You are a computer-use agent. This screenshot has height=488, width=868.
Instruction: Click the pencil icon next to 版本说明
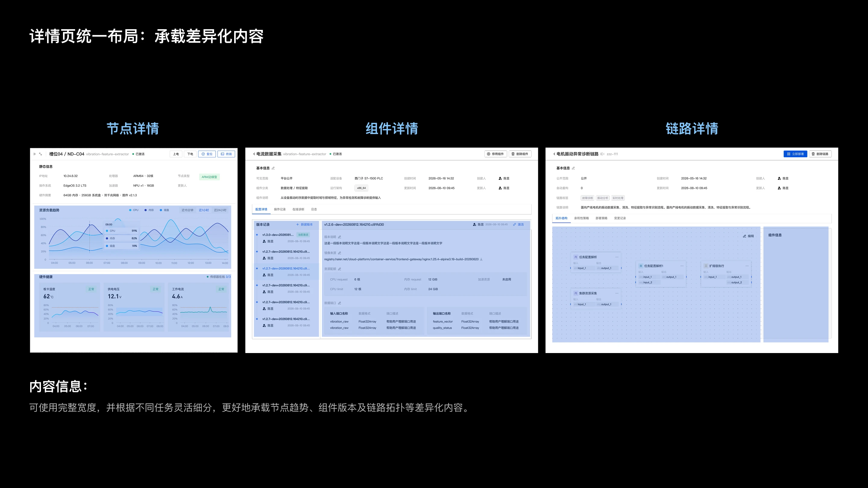click(x=339, y=237)
